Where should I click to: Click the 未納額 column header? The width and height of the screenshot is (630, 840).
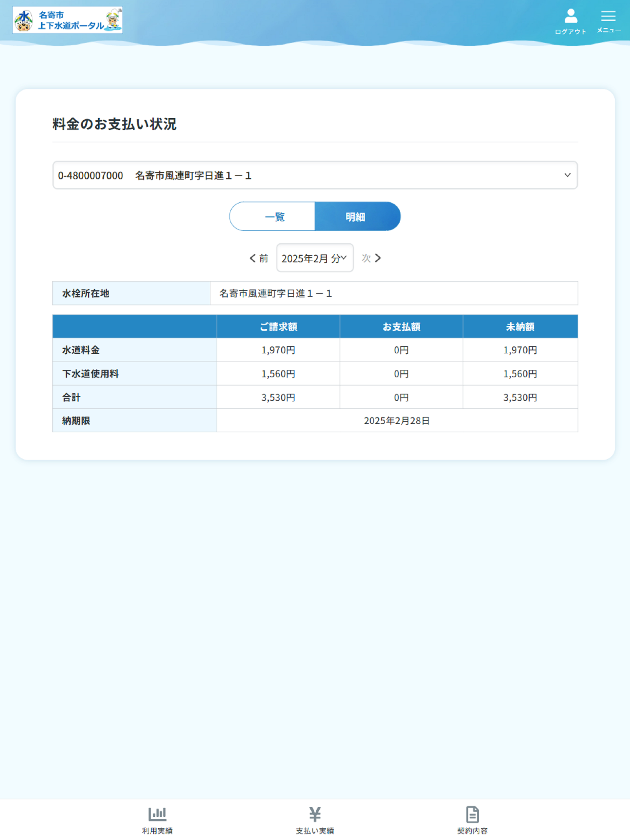pyautogui.click(x=520, y=327)
